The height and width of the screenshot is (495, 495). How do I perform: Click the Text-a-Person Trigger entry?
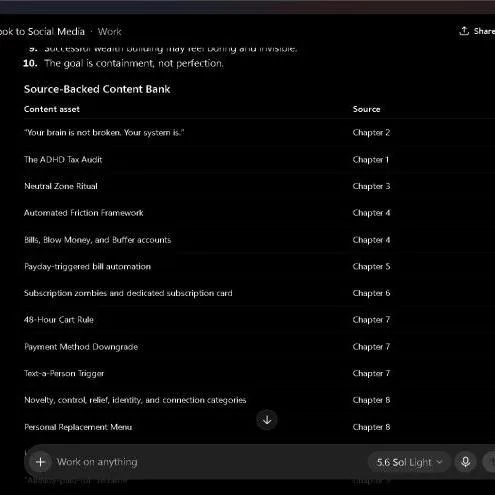click(x=64, y=374)
